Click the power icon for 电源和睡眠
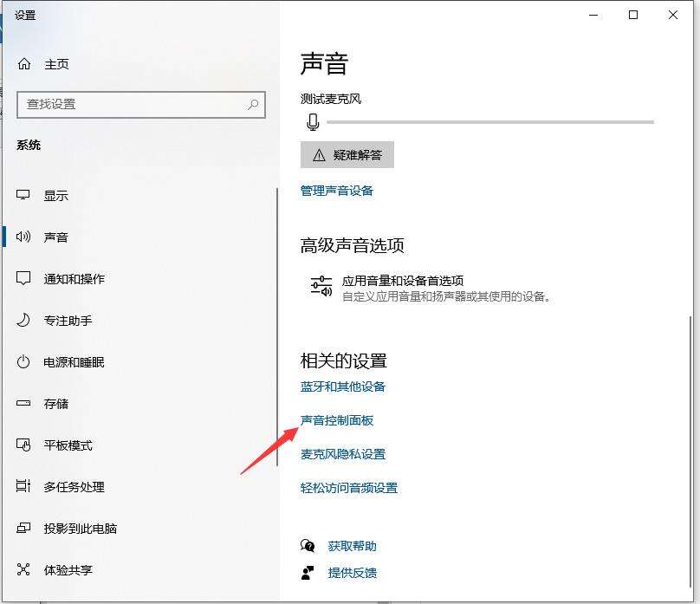This screenshot has width=700, height=604. pyautogui.click(x=23, y=361)
